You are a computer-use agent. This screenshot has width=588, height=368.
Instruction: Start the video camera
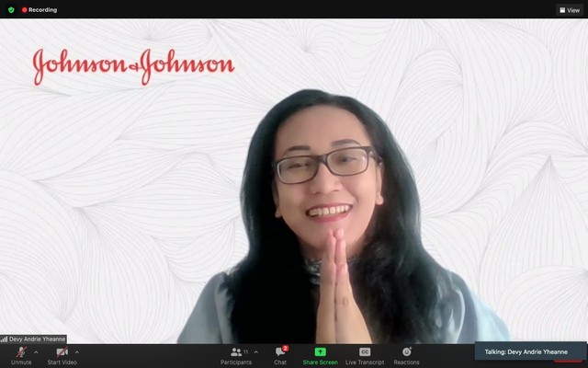62,356
